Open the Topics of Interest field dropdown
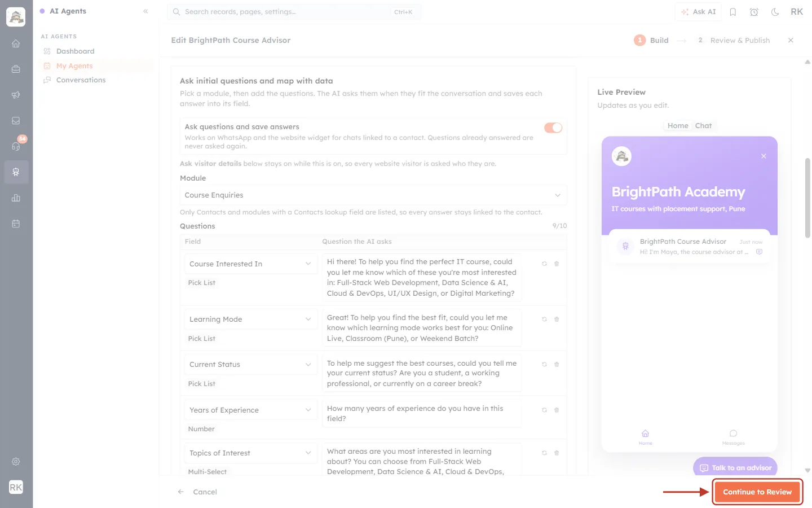812x508 pixels. (251, 453)
